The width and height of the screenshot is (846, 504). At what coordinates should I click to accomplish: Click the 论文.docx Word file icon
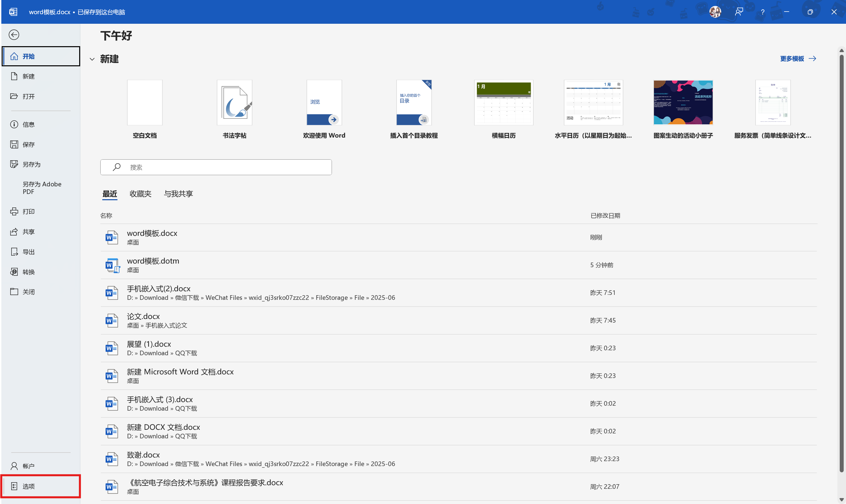[112, 321]
